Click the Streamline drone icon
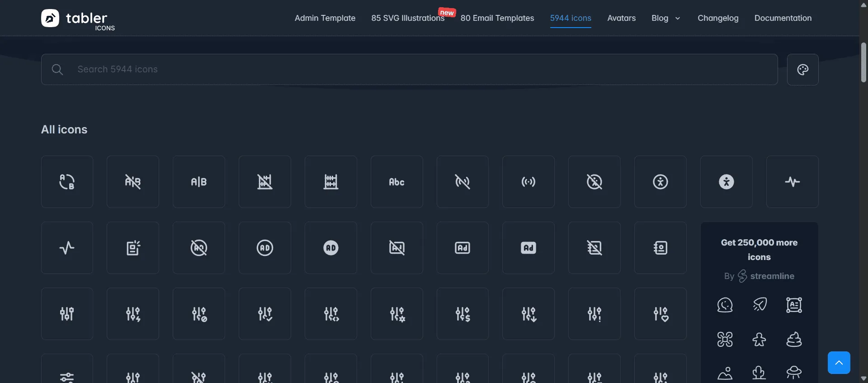 [x=725, y=340]
